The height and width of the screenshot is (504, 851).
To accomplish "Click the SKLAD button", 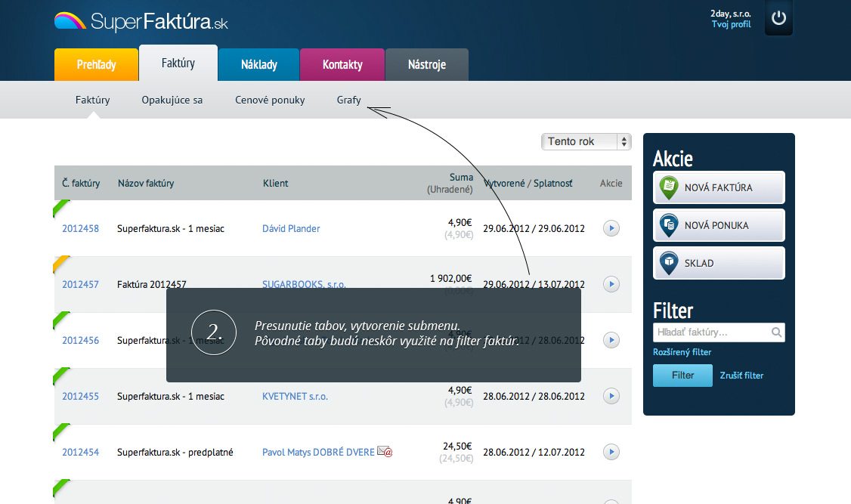I will 719,263.
